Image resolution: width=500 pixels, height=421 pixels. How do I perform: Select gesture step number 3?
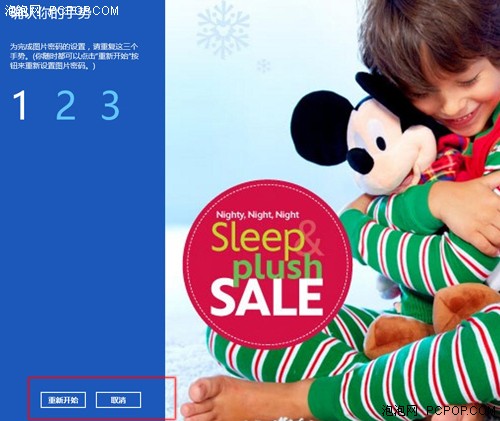tap(110, 105)
